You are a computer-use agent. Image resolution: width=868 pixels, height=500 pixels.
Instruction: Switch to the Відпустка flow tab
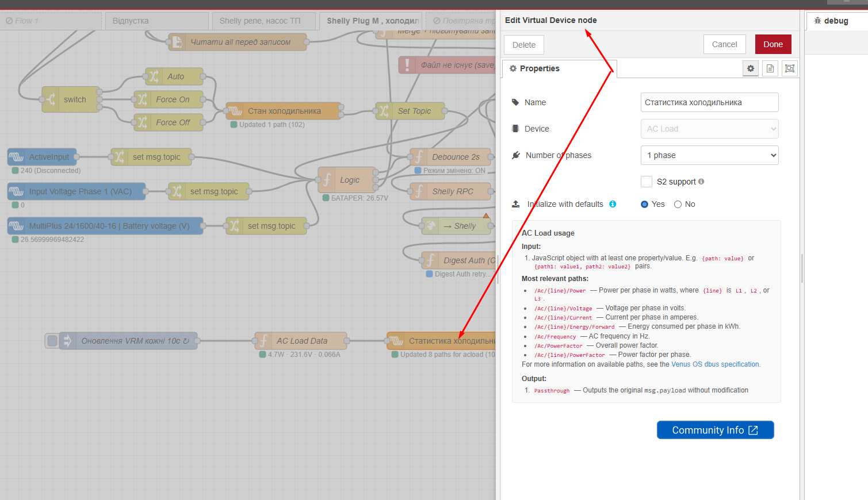[x=131, y=21]
